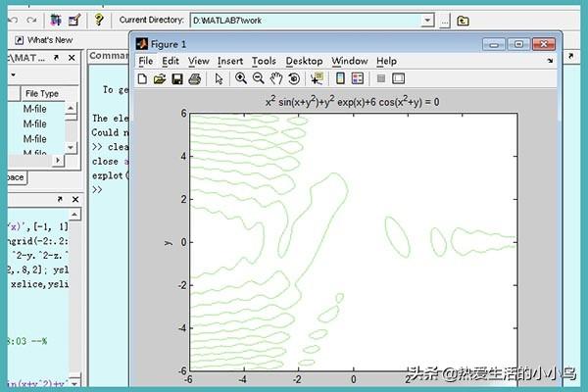Save the figure using the floppy disk icon
Image resolution: width=588 pixels, height=392 pixels.
177,78
